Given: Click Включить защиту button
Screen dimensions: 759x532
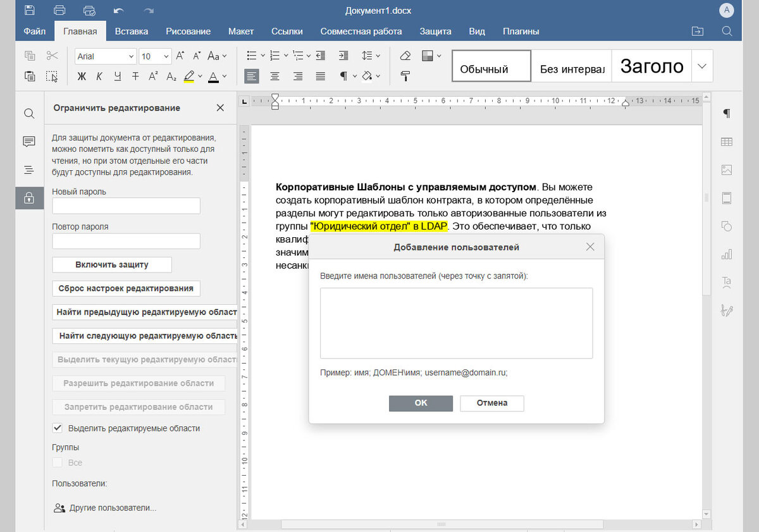Looking at the screenshot, I should click(112, 264).
